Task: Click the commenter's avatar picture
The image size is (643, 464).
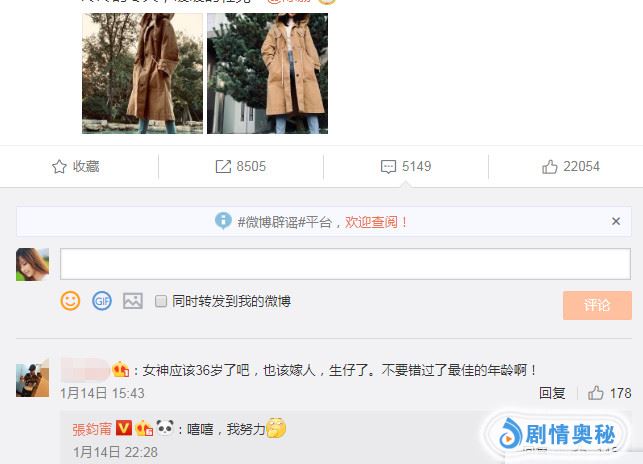Action: pos(32,380)
